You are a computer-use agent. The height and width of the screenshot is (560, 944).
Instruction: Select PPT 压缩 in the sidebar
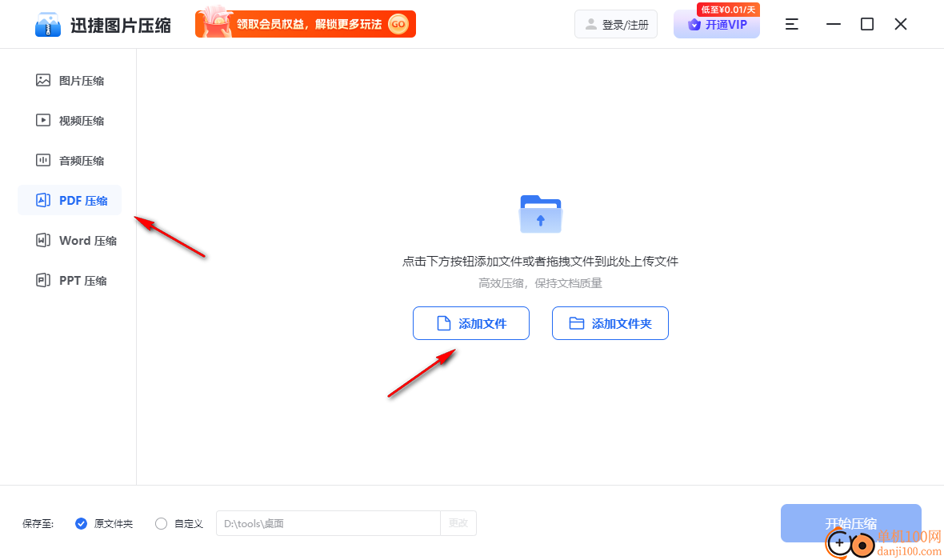[x=70, y=281]
